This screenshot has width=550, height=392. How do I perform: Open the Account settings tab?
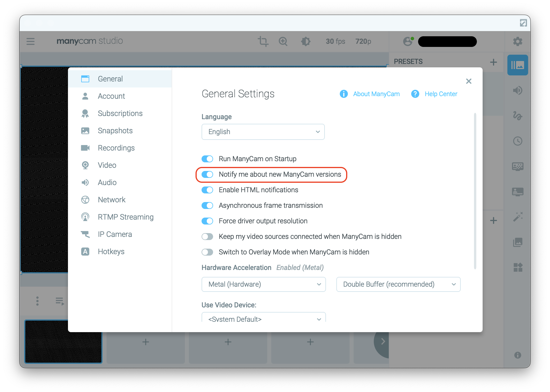(x=120, y=96)
